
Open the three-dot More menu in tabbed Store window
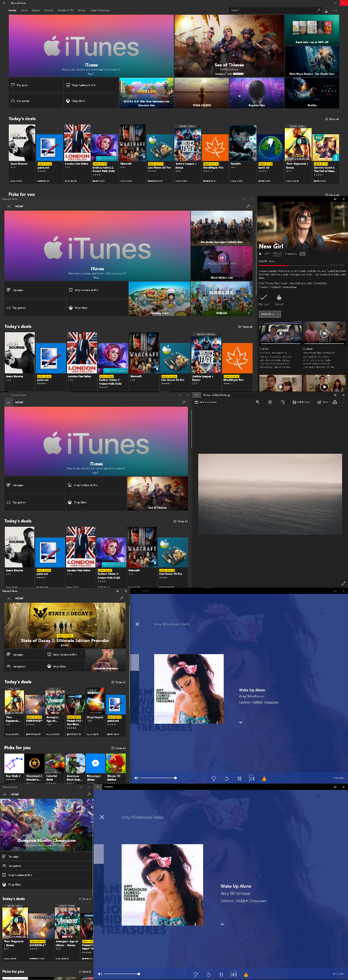click(335, 10)
